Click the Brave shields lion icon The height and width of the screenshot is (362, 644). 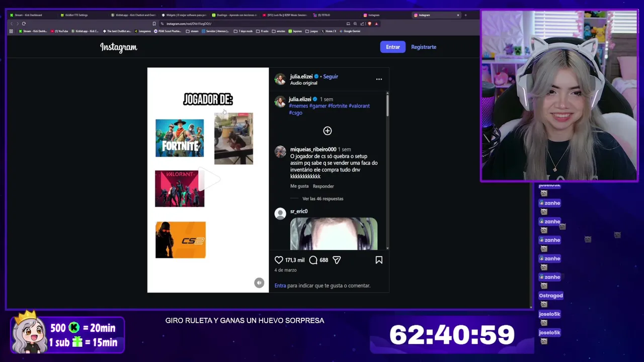[x=370, y=24]
